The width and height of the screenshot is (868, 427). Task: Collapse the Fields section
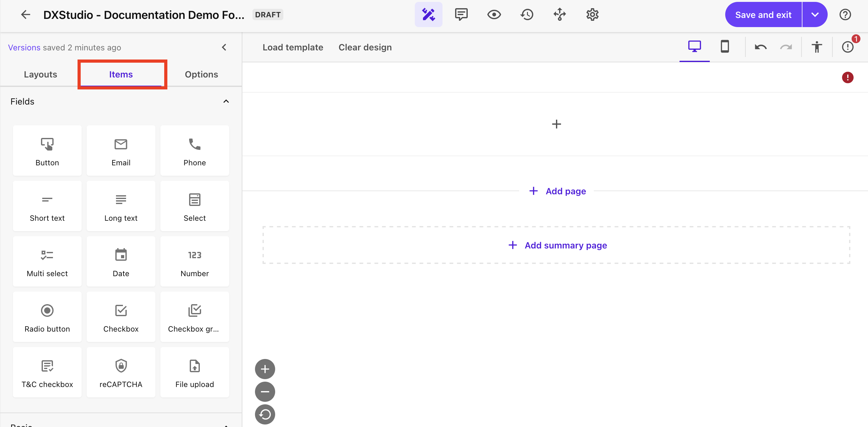(226, 101)
